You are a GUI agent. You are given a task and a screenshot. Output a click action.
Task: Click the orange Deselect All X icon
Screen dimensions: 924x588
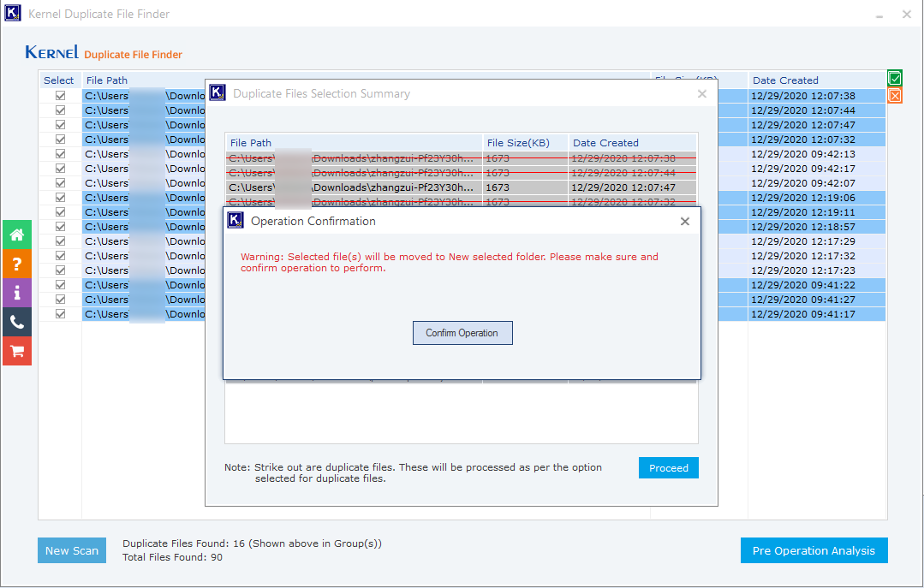(895, 96)
